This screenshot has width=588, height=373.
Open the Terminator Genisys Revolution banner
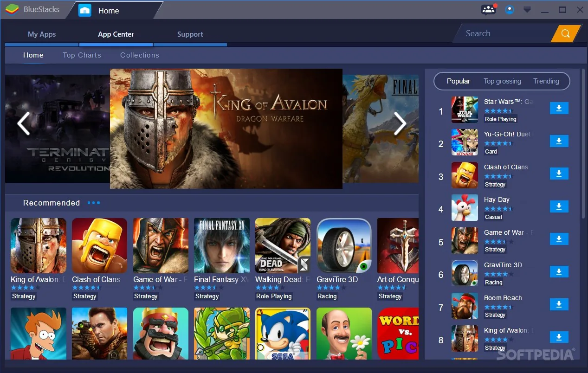pyautogui.click(x=58, y=129)
